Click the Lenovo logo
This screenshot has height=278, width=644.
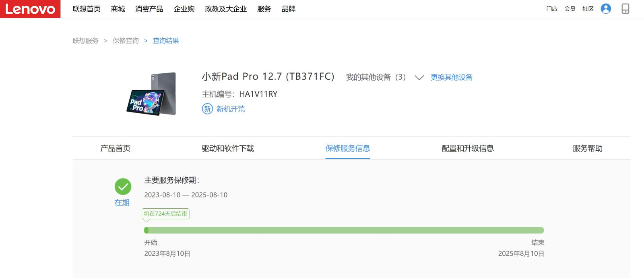pos(30,9)
